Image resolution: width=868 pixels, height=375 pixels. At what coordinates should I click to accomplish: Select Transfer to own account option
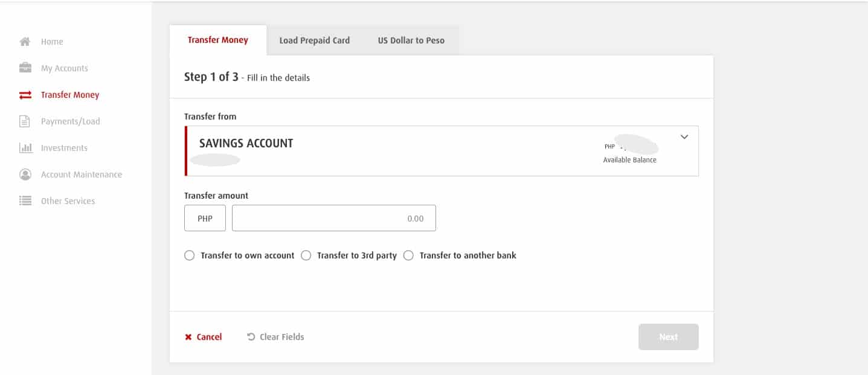point(190,255)
